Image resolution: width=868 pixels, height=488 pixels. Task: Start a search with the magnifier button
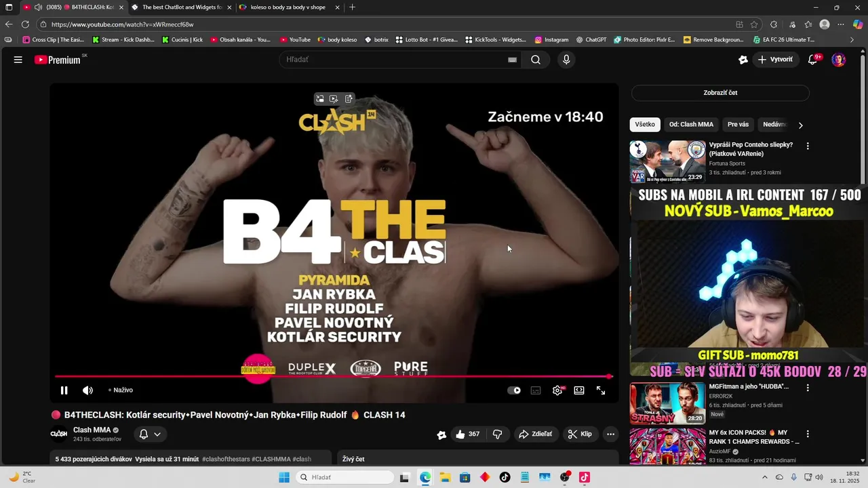(536, 60)
